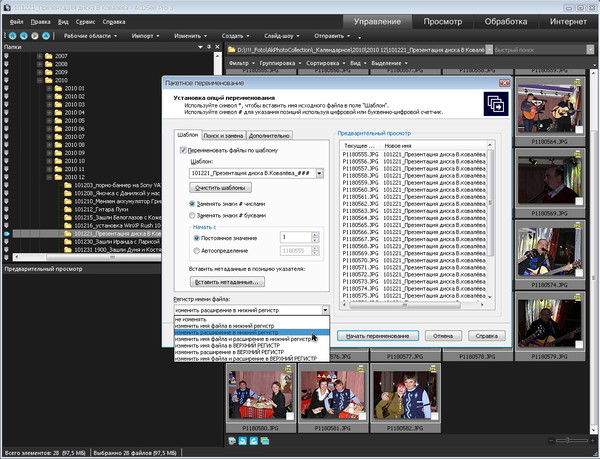The height and width of the screenshot is (459, 600).
Task: Click the batch rename dialog logo icon
Action: click(496, 104)
